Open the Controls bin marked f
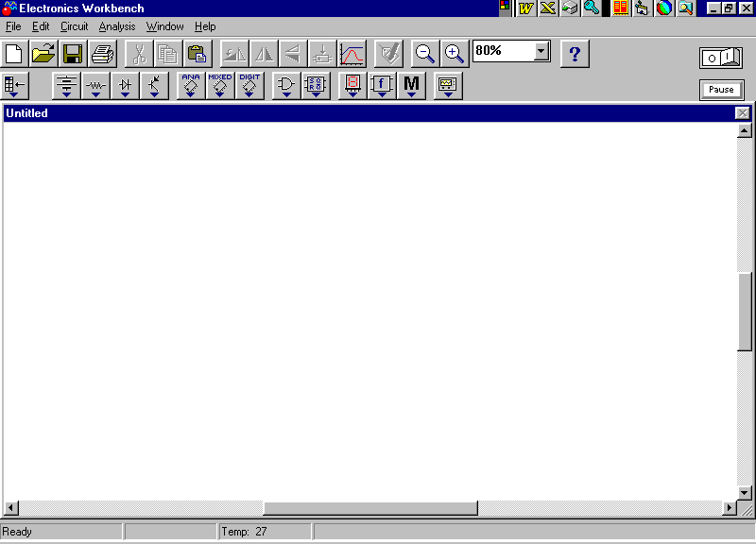756x544 pixels. tap(382, 86)
